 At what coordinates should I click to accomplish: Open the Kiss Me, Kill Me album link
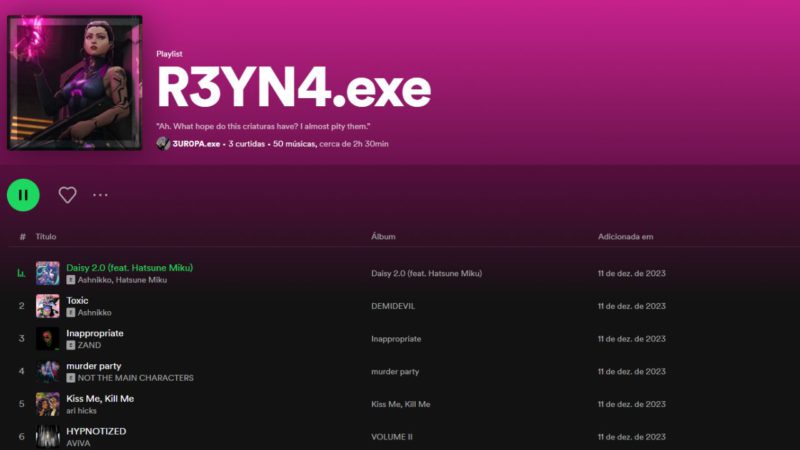coord(401,404)
